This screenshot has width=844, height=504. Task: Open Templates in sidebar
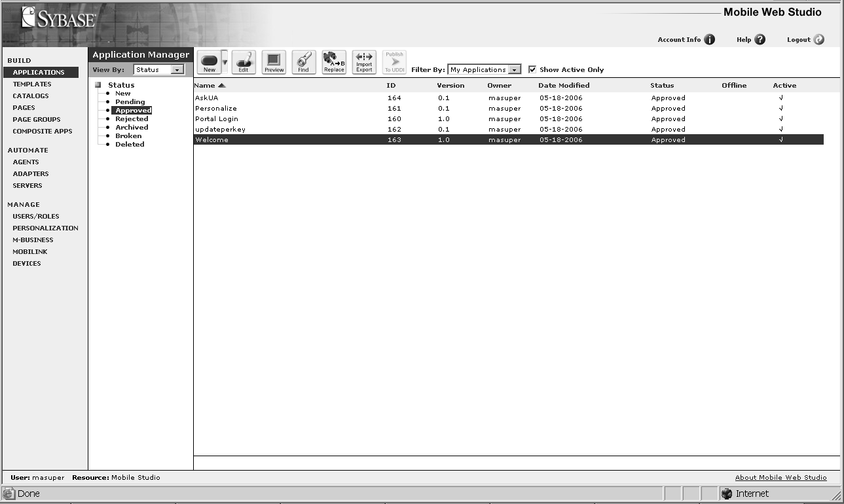tap(32, 84)
